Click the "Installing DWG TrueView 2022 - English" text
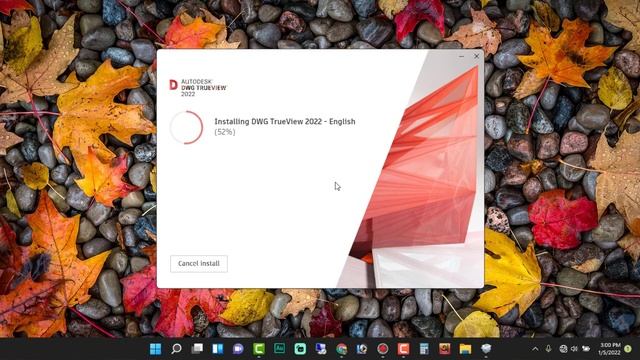The height and width of the screenshot is (360, 640). (x=285, y=121)
